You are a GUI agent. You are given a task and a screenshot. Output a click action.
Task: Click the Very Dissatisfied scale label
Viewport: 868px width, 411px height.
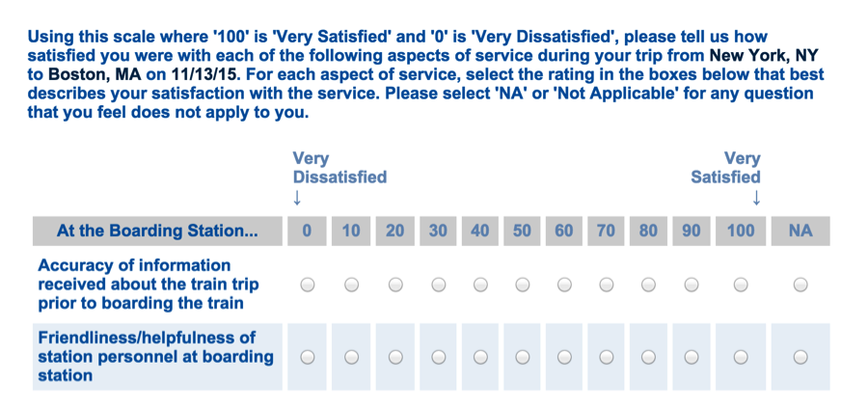339,168
